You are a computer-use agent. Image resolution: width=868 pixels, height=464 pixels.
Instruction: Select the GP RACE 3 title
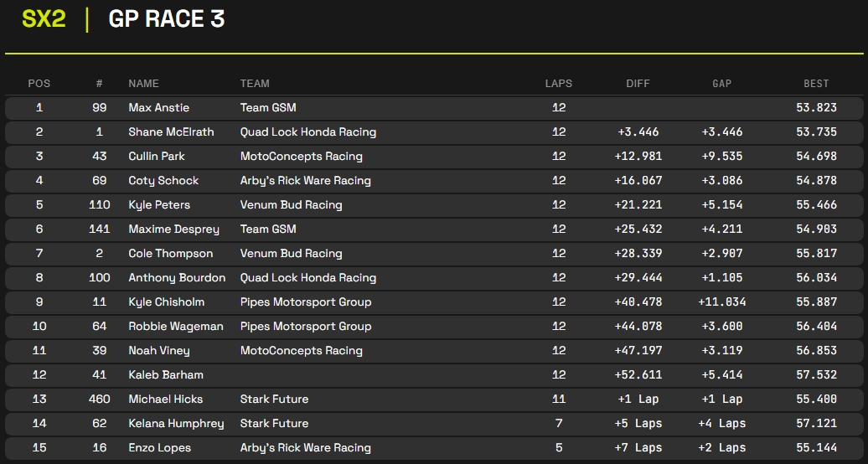pyautogui.click(x=166, y=19)
